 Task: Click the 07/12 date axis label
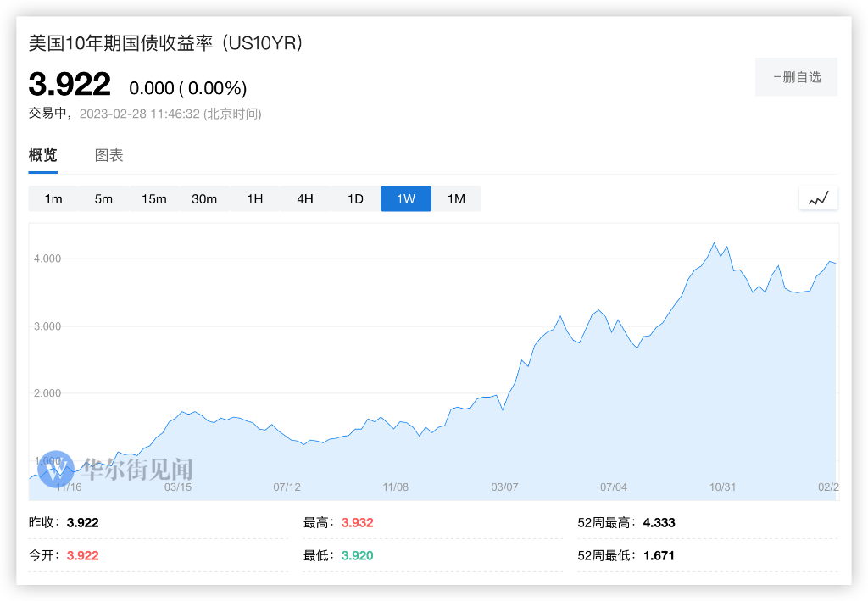[287, 487]
